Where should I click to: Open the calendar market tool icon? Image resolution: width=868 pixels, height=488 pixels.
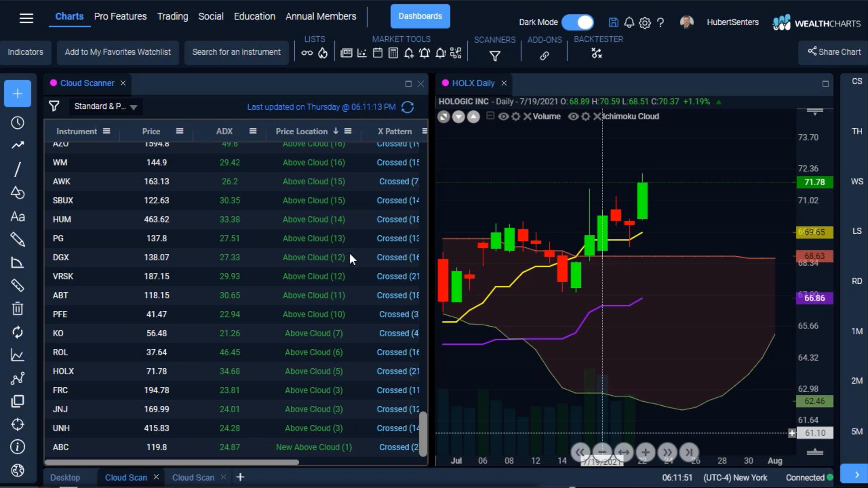coord(377,53)
